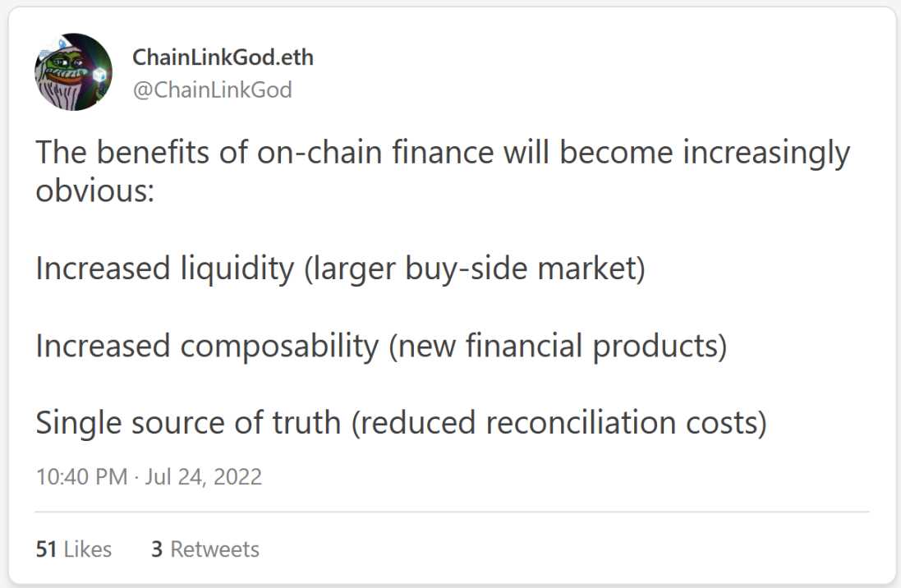
Task: View the 3 Retweets list
Action: [205, 549]
